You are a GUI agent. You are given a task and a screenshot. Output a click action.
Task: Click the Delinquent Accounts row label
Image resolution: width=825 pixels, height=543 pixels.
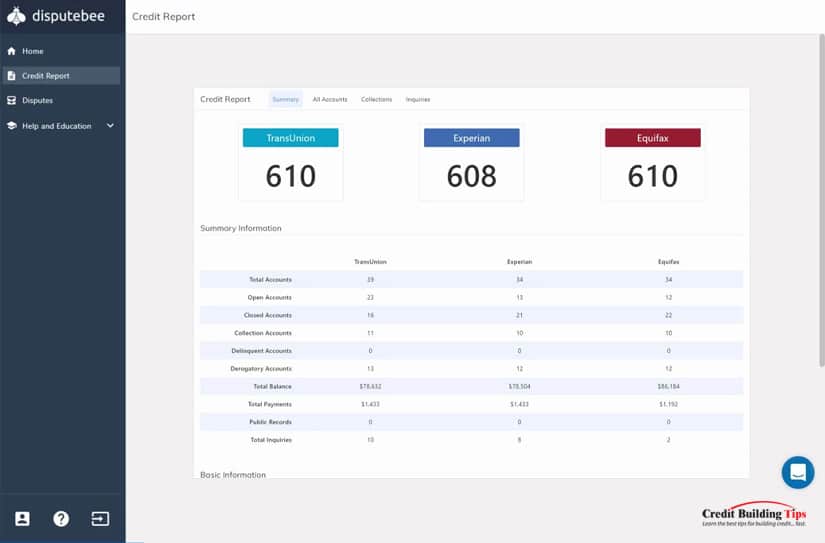coord(261,351)
